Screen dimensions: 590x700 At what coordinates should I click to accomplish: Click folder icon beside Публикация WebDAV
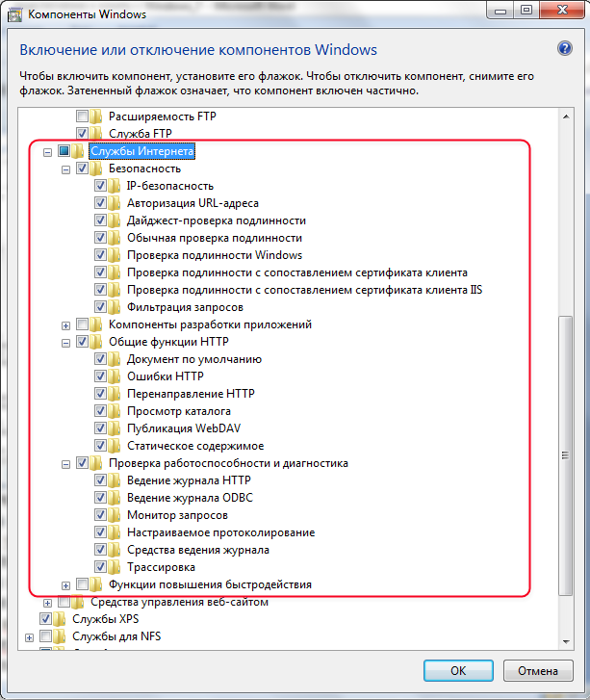115,428
